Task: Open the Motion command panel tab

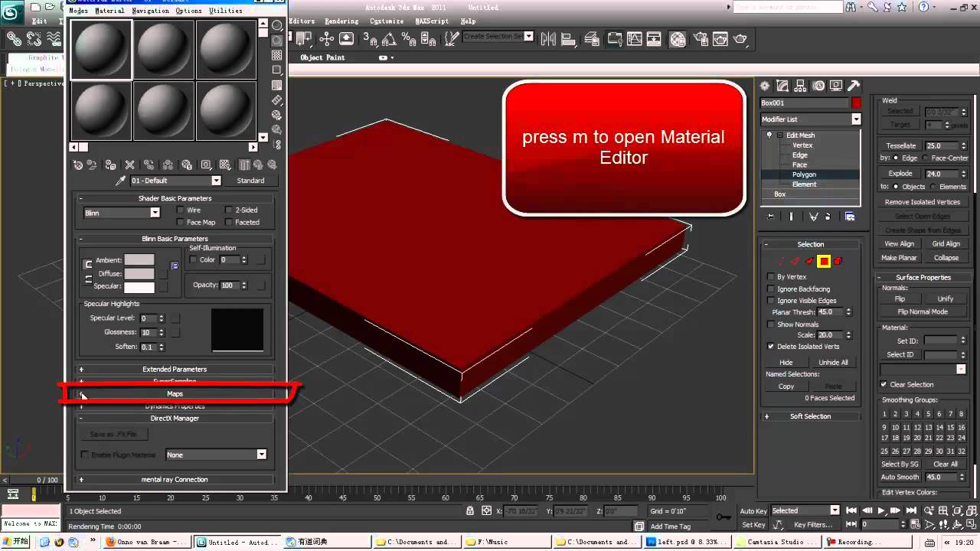Action: 818,86
